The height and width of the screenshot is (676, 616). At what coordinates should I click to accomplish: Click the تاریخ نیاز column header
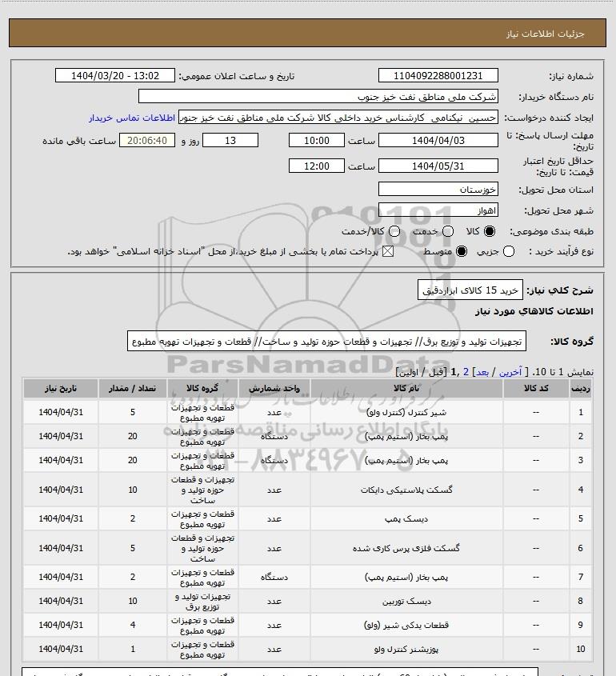click(x=60, y=388)
